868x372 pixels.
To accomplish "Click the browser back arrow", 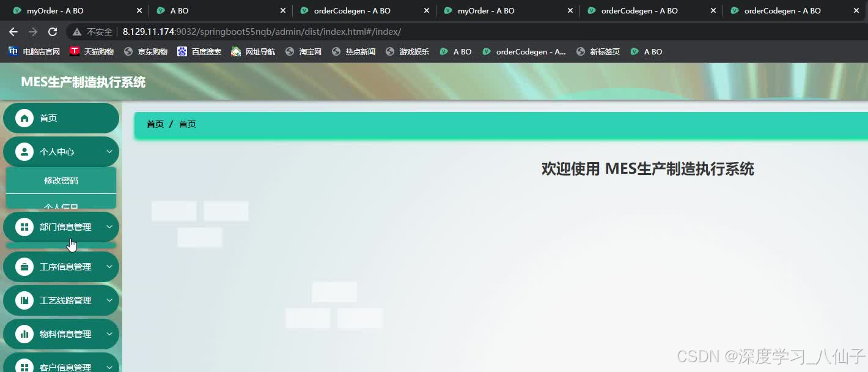I will 13,31.
